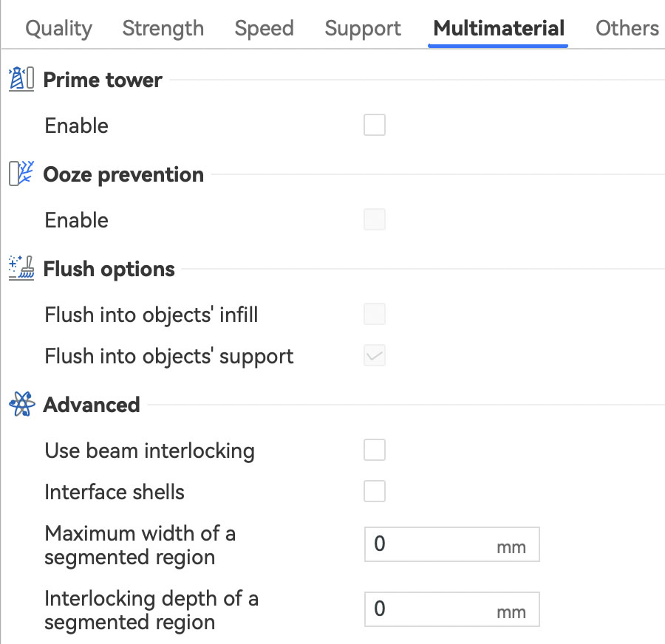The width and height of the screenshot is (665, 644).
Task: Click the Ooze prevention section icon
Action: (21, 174)
